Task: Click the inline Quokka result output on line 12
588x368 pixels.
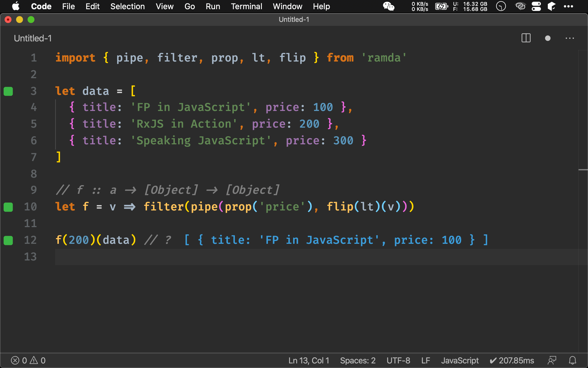Action: click(x=336, y=240)
